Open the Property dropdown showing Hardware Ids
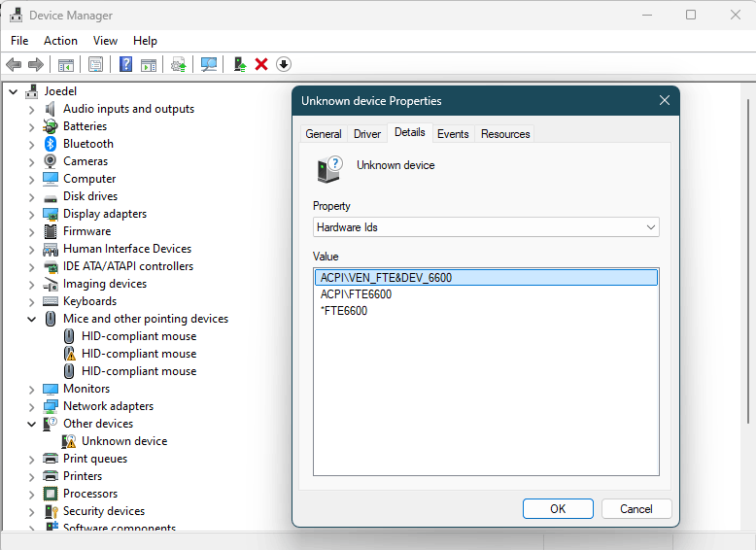Image resolution: width=756 pixels, height=550 pixels. (x=486, y=227)
